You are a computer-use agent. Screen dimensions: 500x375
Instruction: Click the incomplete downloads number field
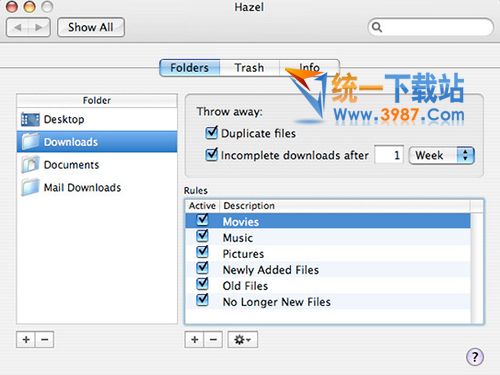389,155
